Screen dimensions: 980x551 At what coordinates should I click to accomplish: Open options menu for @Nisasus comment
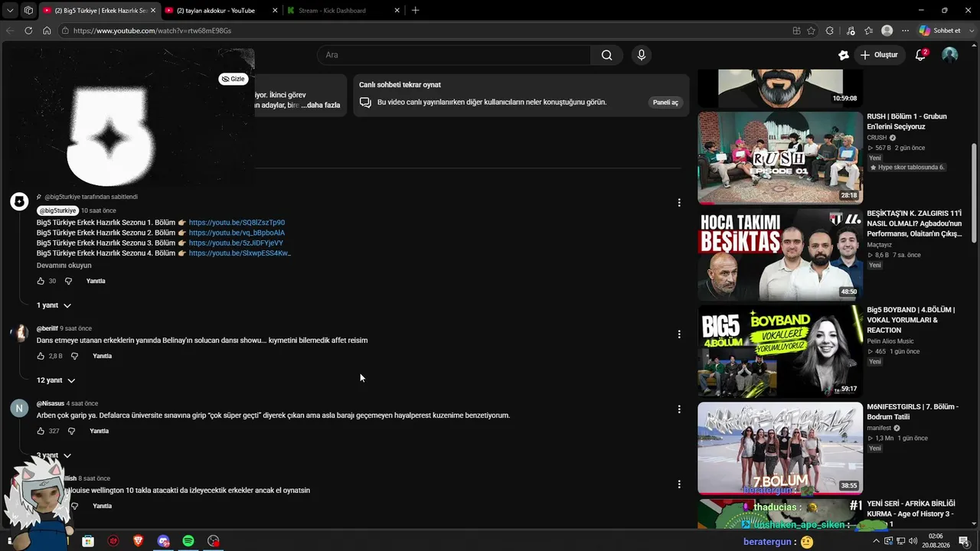(679, 409)
